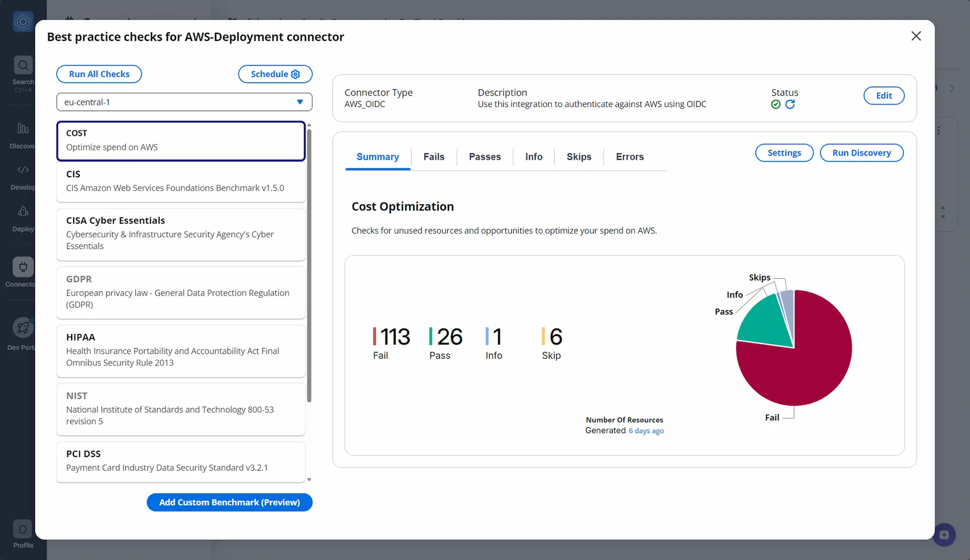Open the Develop code icon
Viewport: 970px width, 560px height.
tap(23, 170)
